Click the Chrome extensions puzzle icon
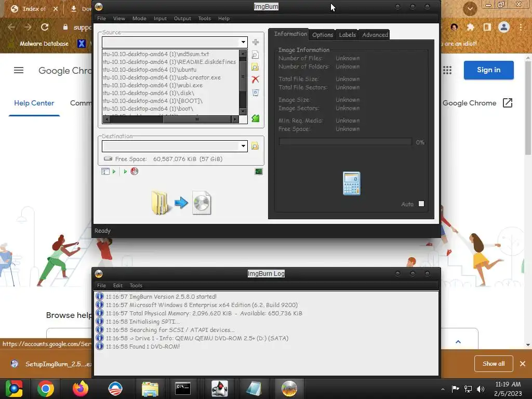Screen dimensions: 532x399 pos(470,27)
